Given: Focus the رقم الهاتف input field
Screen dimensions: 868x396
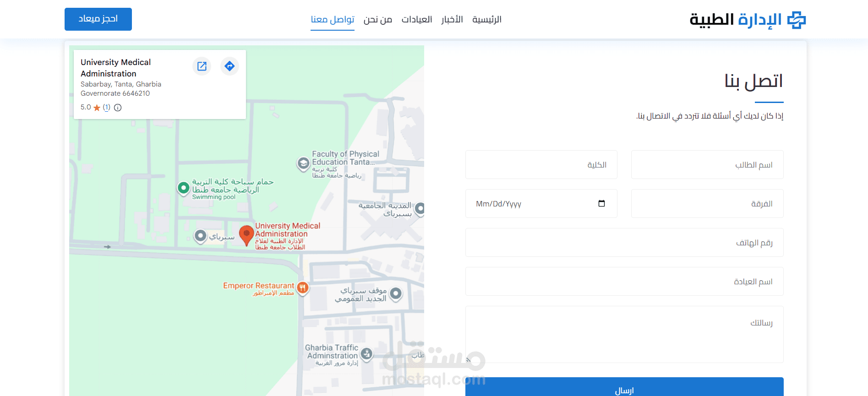Looking at the screenshot, I should click(x=624, y=243).
